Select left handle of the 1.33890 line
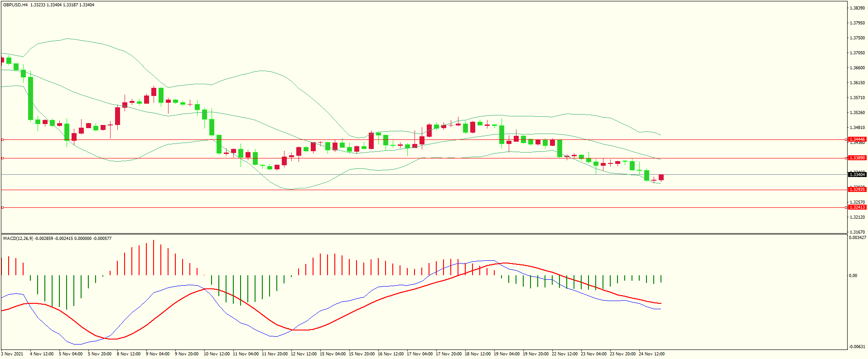 tap(3, 158)
